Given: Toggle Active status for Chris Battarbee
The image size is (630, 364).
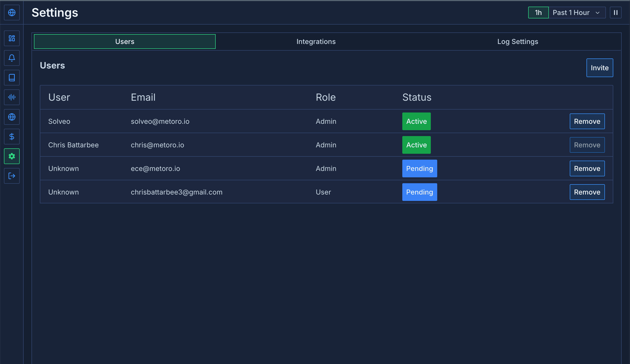Looking at the screenshot, I should [x=417, y=145].
